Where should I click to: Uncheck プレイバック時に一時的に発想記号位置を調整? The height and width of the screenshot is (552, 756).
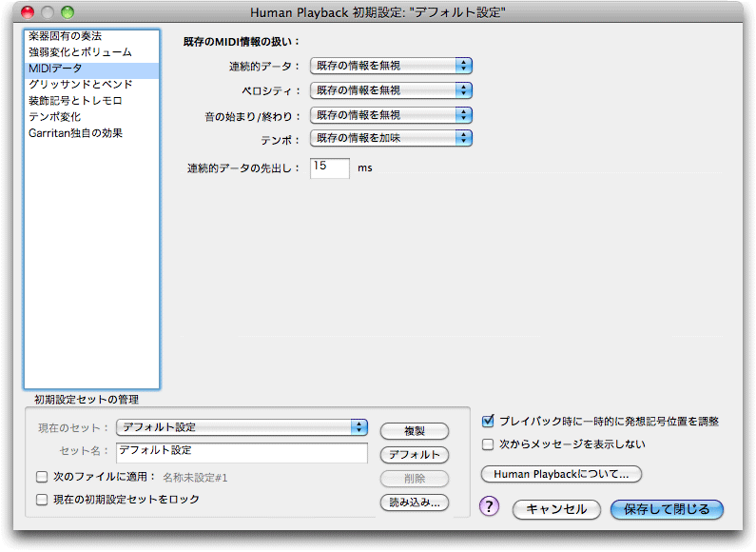pos(488,422)
